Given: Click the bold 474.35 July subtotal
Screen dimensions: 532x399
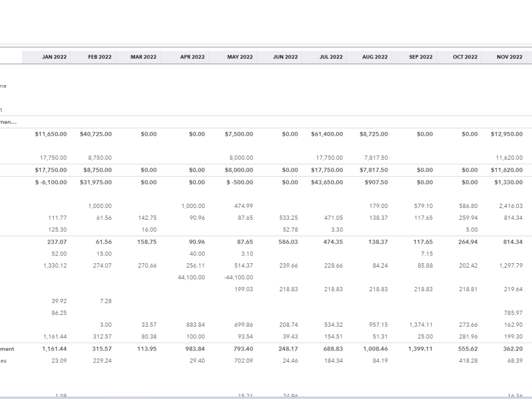Looking at the screenshot, I should click(x=333, y=242).
